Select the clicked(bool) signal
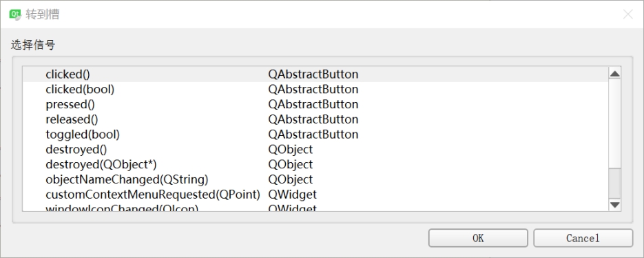 pyautogui.click(x=315, y=89)
